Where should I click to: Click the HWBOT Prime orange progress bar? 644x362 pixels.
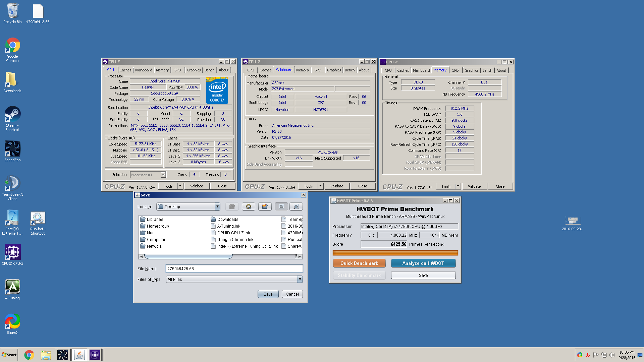coord(395,253)
